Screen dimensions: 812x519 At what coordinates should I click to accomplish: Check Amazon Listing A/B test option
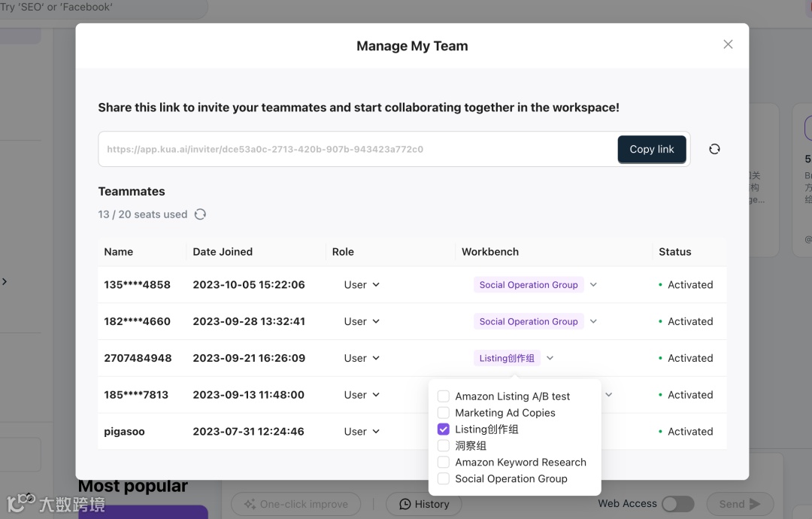point(444,396)
